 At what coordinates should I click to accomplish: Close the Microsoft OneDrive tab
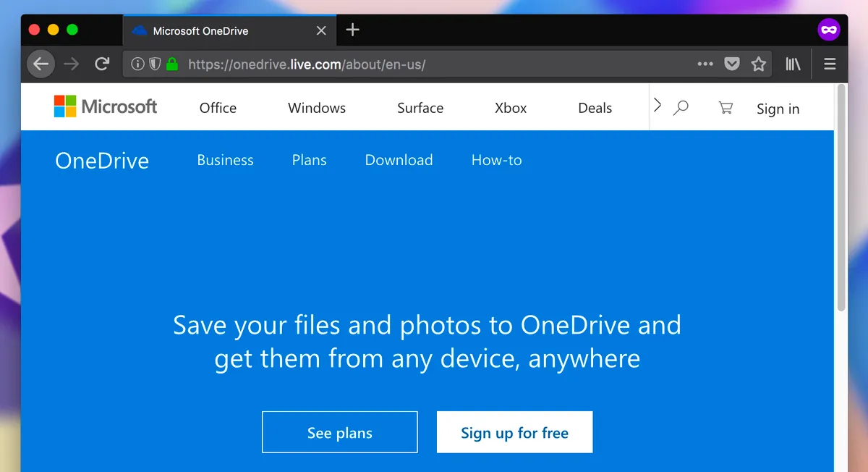pyautogui.click(x=322, y=31)
